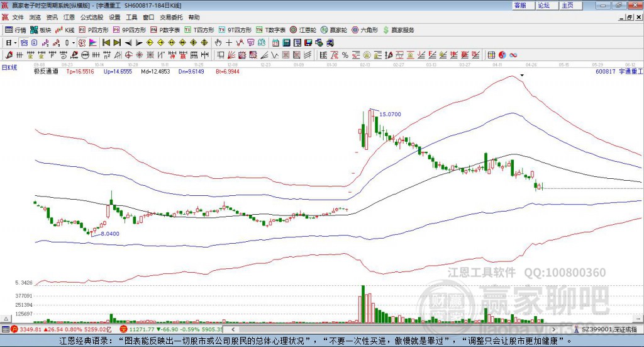Open the T数字表 tool
Image resolution: width=644 pixels, height=347 pixels.
(270, 30)
